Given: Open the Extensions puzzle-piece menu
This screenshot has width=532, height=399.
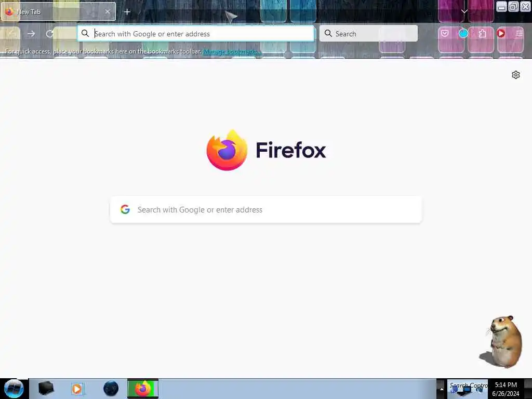Looking at the screenshot, I should tap(482, 33).
